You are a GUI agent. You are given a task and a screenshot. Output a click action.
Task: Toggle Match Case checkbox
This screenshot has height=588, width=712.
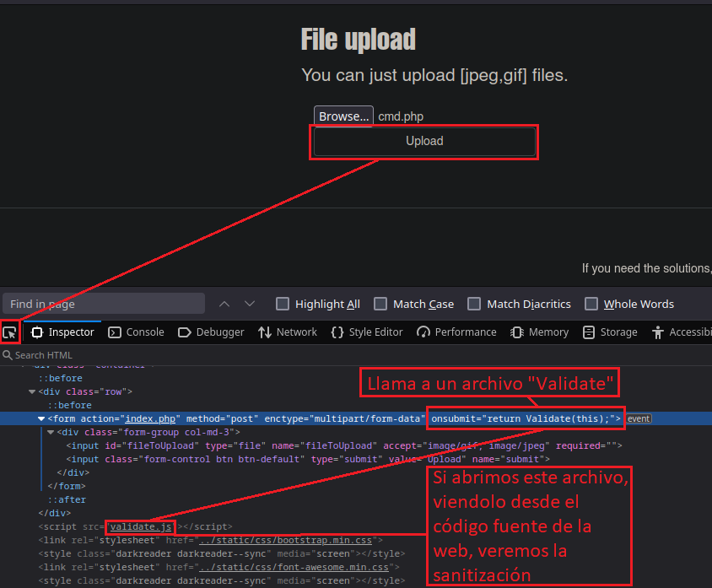(380, 304)
